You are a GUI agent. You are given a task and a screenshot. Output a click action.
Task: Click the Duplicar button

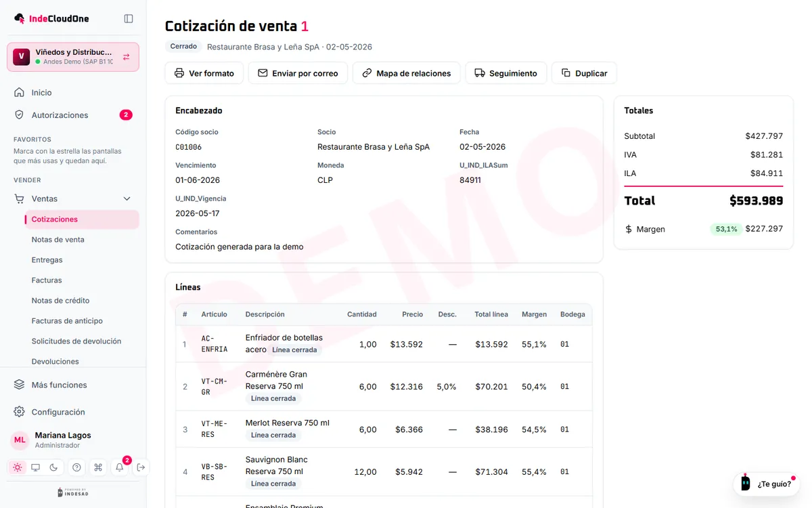(584, 73)
